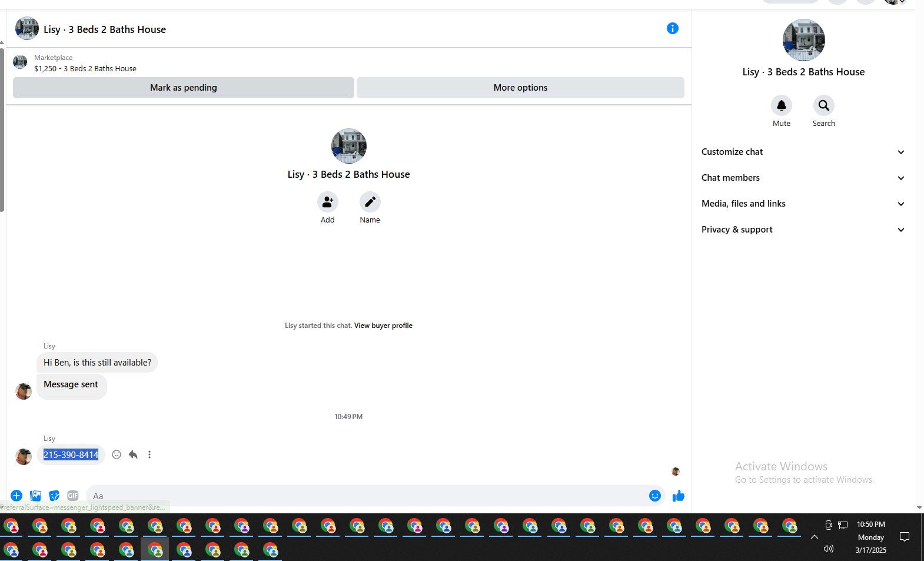Expand the Chat members section
This screenshot has width=924, height=561.
pyautogui.click(x=803, y=178)
